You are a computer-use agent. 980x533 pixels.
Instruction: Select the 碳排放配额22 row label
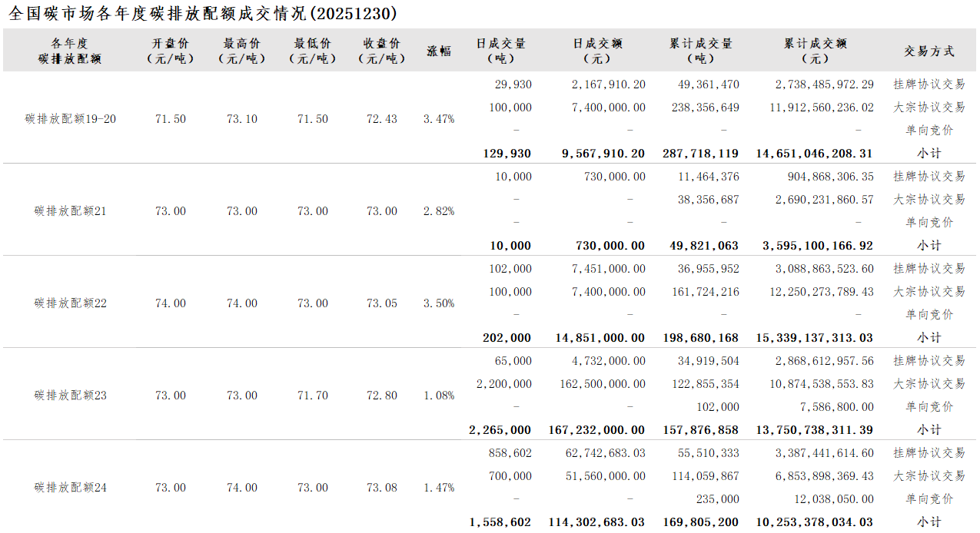click(x=71, y=303)
